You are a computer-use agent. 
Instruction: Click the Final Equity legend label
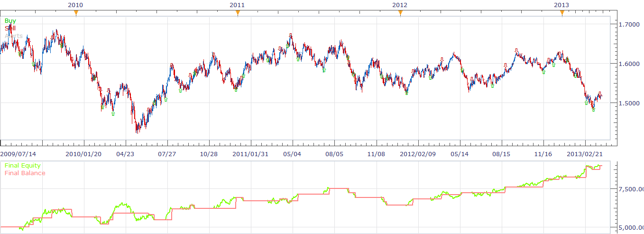pyautogui.click(x=22, y=166)
